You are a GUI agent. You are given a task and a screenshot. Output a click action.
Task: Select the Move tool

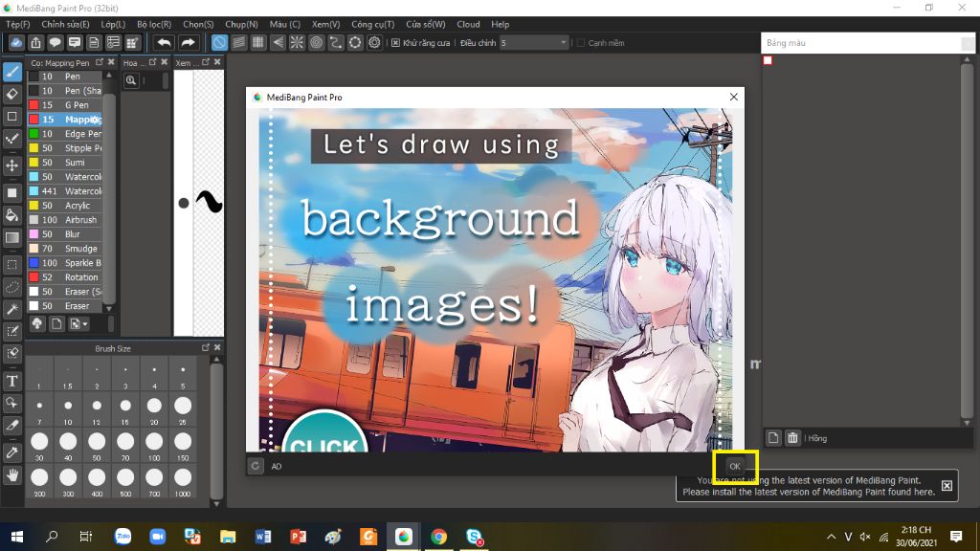pyautogui.click(x=11, y=165)
